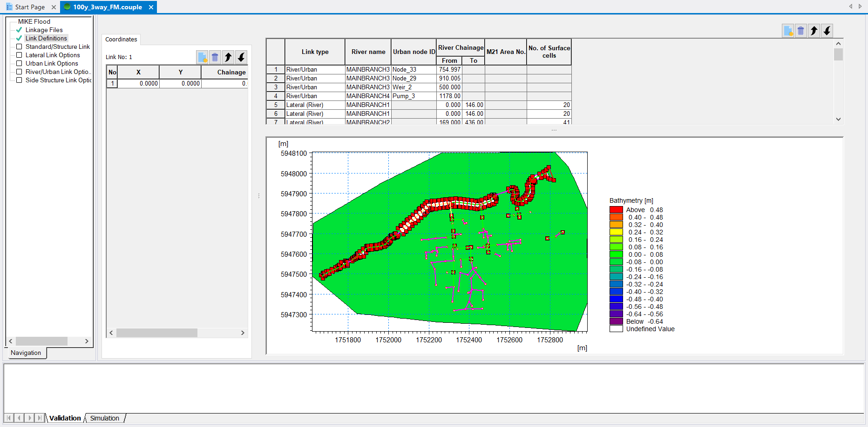The width and height of the screenshot is (868, 427).
Task: Open the Start Page tab
Action: (x=30, y=7)
